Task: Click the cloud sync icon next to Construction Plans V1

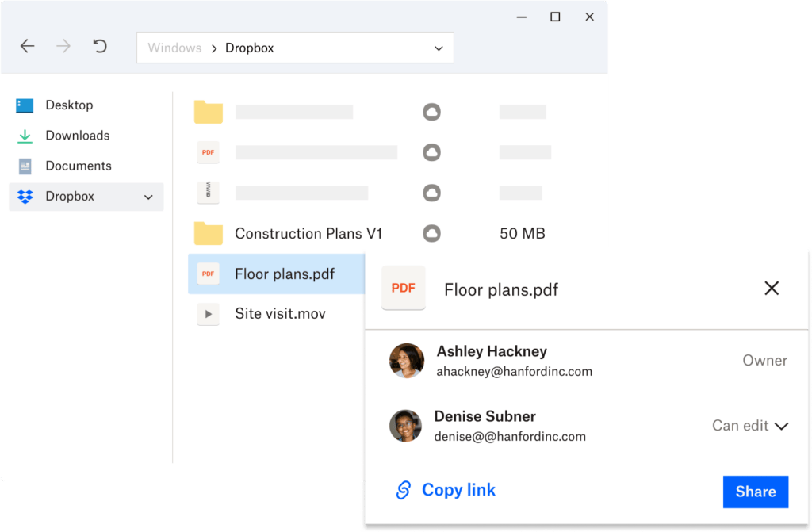Action: pos(431,233)
